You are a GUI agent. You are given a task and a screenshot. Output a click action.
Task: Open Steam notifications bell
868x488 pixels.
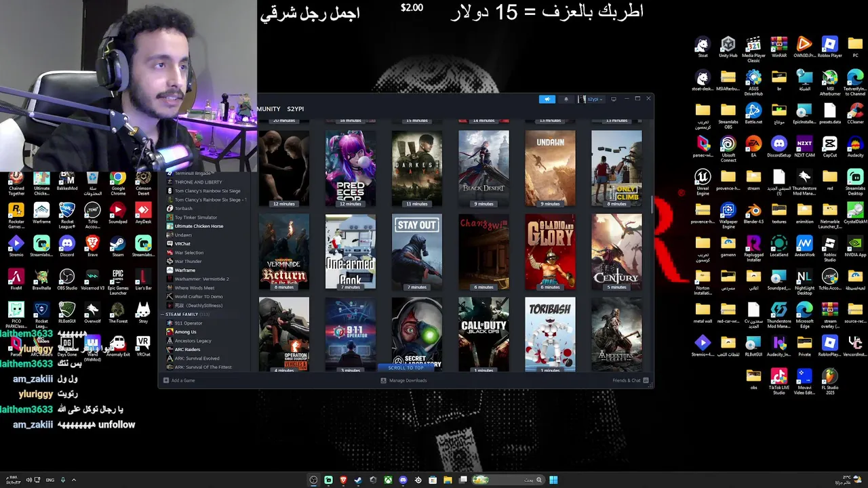[566, 99]
